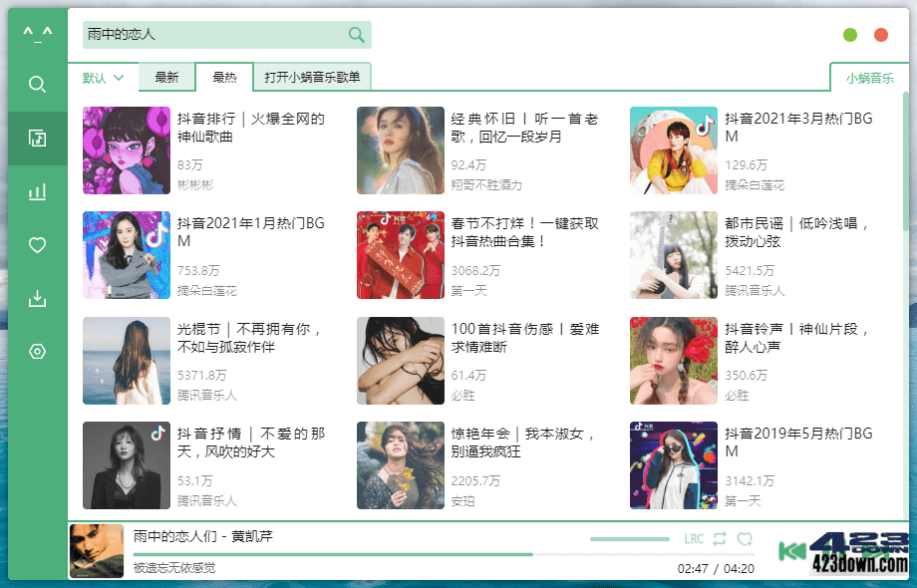Expand the 小蜗音乐 side tab
The width and height of the screenshot is (917, 588).
tap(868, 77)
